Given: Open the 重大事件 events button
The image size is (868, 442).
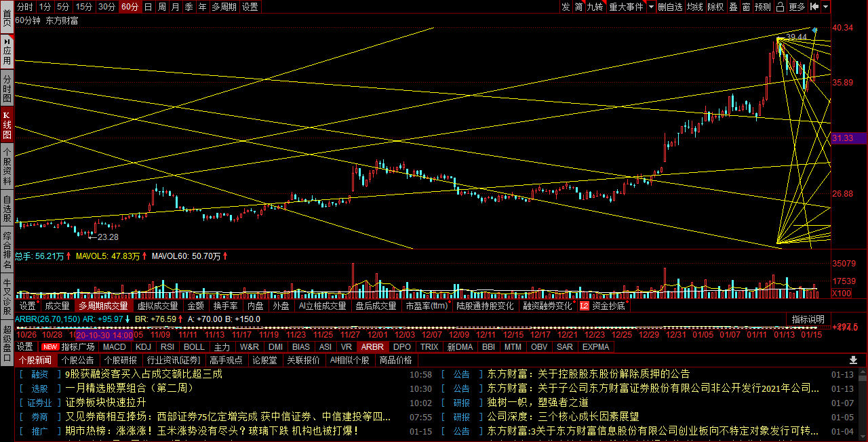Looking at the screenshot, I should 626,7.
